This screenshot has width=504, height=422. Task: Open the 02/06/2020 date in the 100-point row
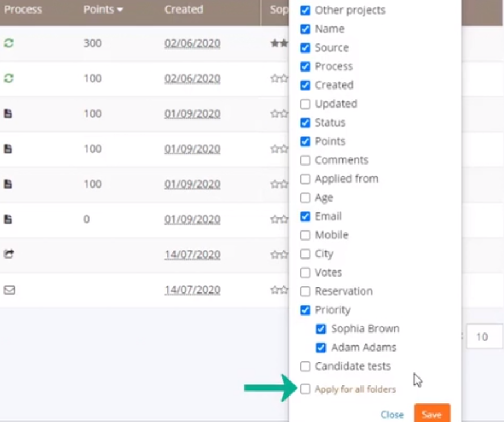[x=192, y=78]
